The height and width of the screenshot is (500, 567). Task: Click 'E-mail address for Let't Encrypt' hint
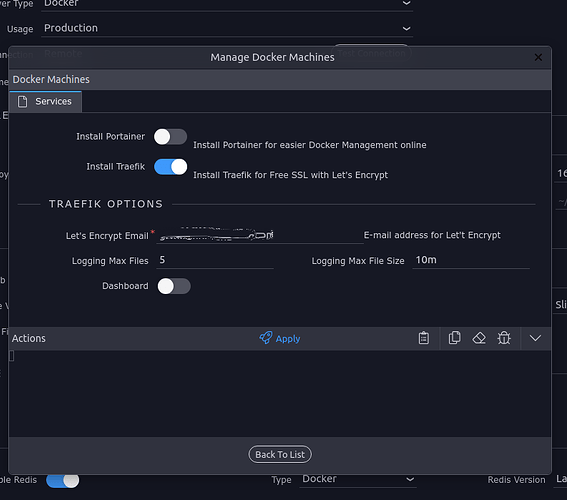coord(432,235)
